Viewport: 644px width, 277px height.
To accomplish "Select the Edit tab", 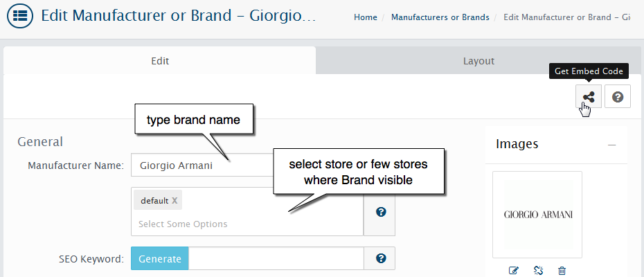I will click(x=160, y=61).
